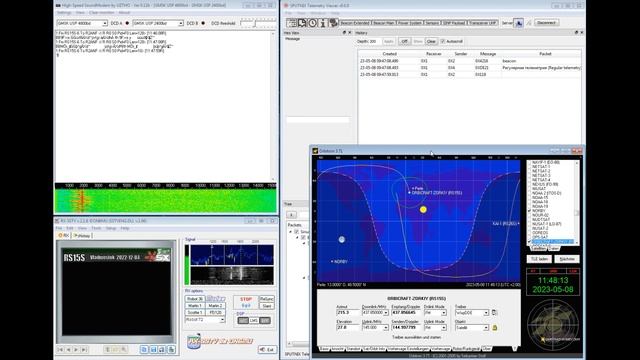Image resolution: width=640 pixels, height=360 pixels.
Task: Go to first image in RX-SSTV
Action: [60, 350]
